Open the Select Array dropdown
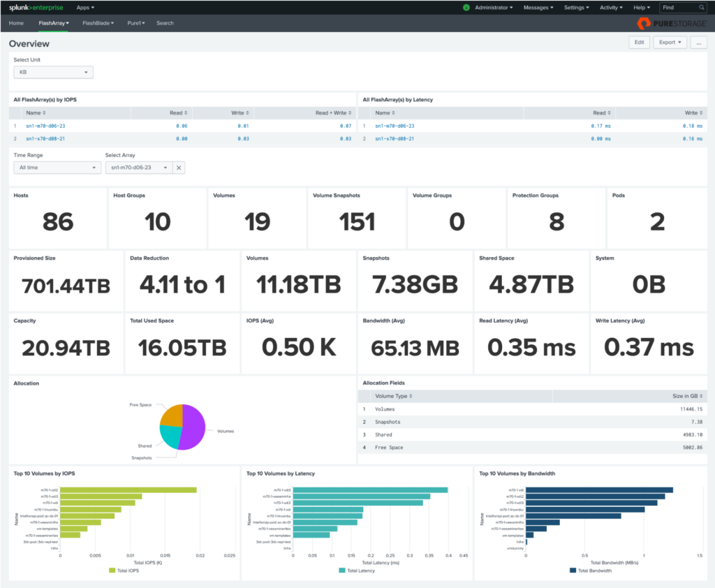This screenshot has height=588, width=715. (139, 168)
